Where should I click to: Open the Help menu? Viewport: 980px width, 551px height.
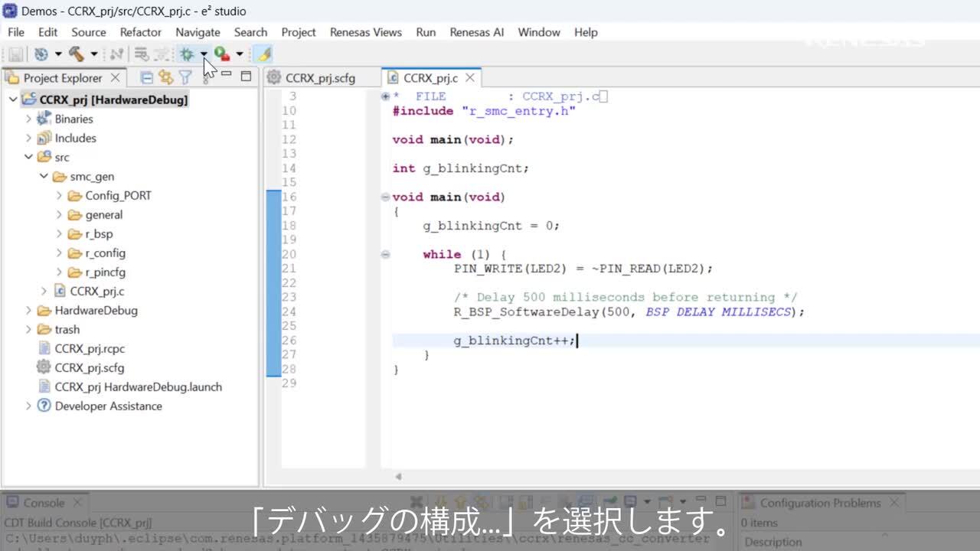[586, 32]
